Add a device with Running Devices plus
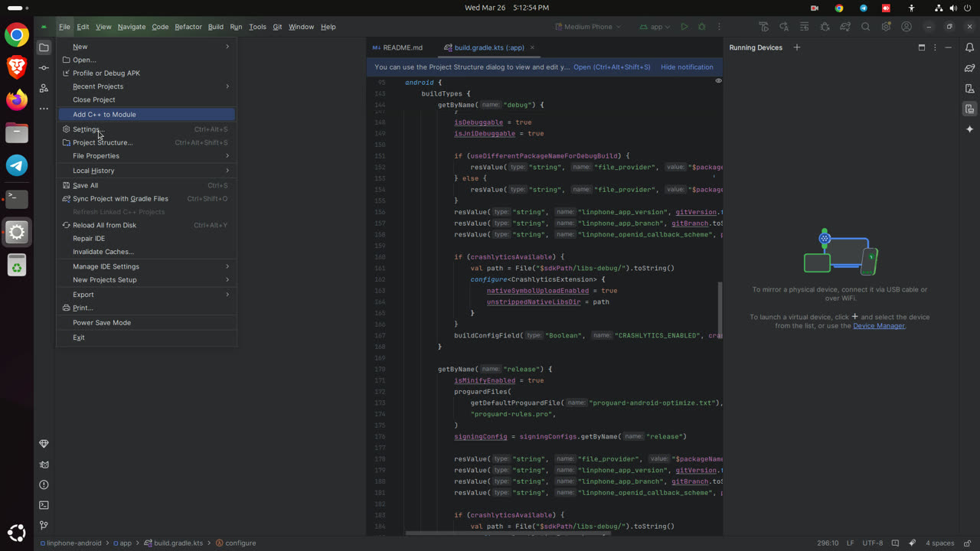Viewport: 980px width, 551px height. (x=796, y=47)
